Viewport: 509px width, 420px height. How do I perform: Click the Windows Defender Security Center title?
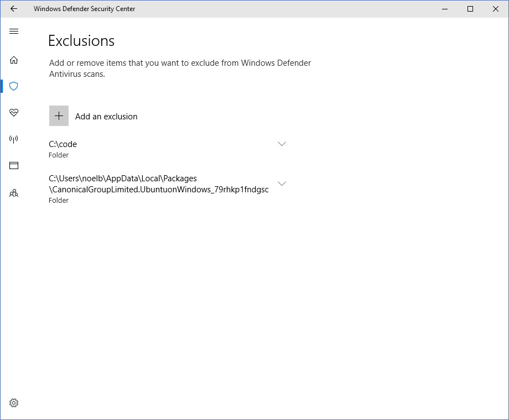pyautogui.click(x=85, y=9)
